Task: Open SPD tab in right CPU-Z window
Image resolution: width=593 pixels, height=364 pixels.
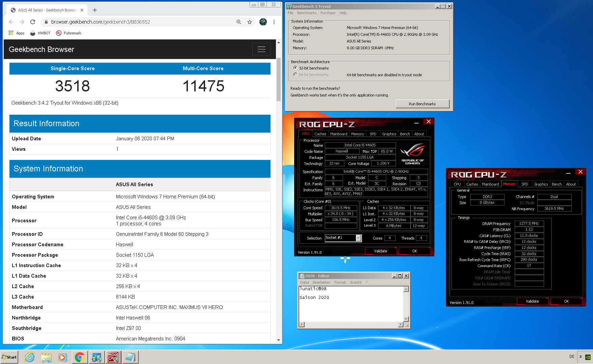Action: (525, 184)
